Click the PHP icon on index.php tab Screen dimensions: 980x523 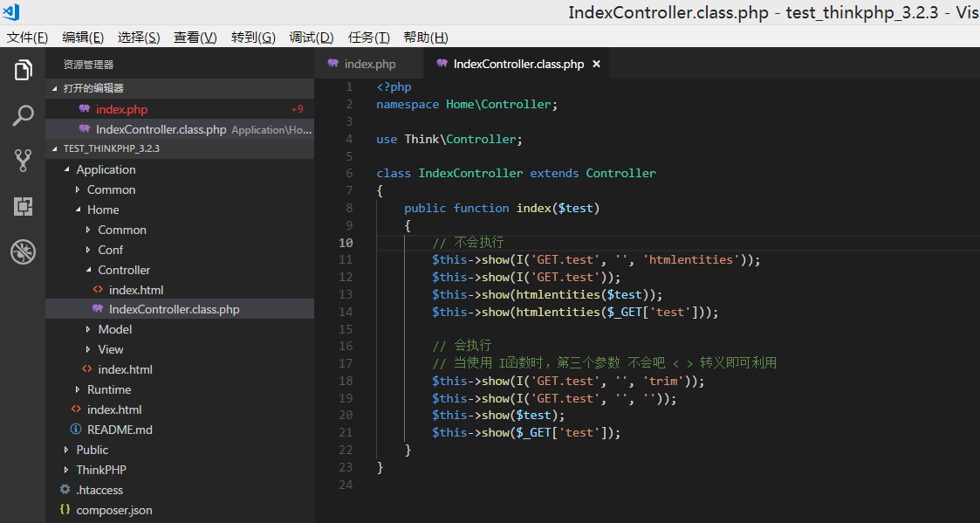click(333, 64)
